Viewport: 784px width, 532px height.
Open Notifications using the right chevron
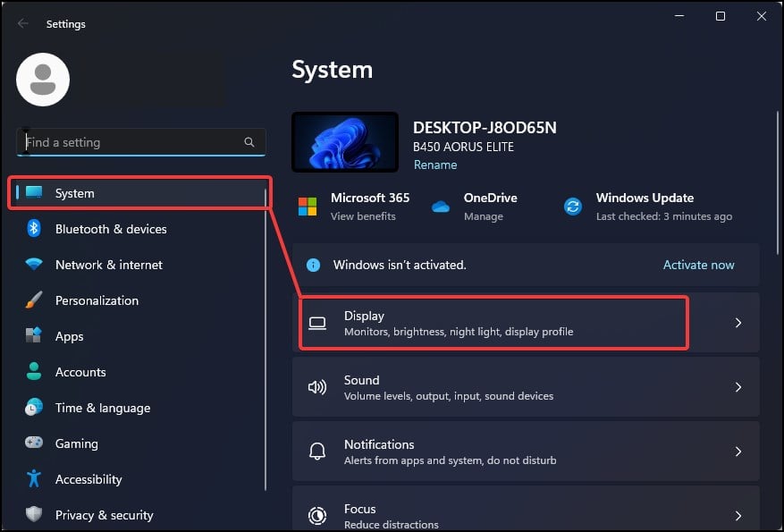[x=738, y=452]
